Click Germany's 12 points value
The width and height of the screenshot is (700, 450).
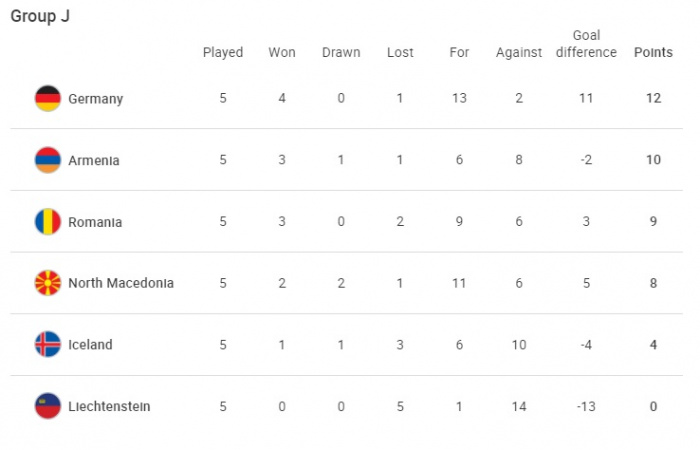tap(653, 98)
